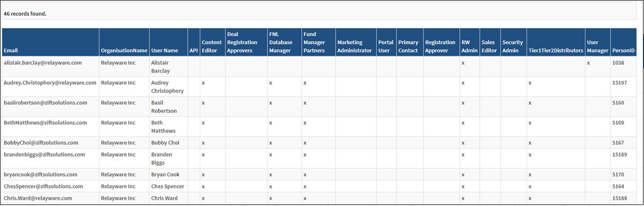Image resolution: width=644 pixels, height=206 pixels.
Task: Click PersonID 15188
Action: (620, 198)
